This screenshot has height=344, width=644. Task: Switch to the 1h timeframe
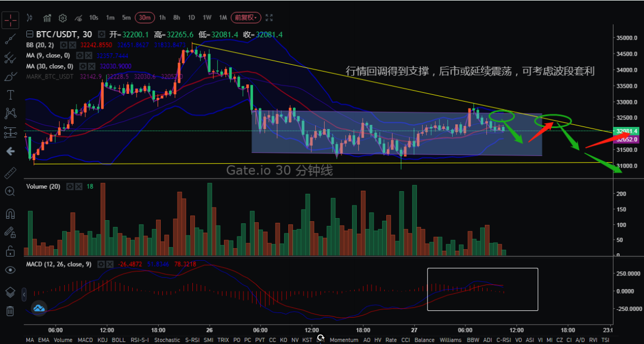pyautogui.click(x=162, y=17)
